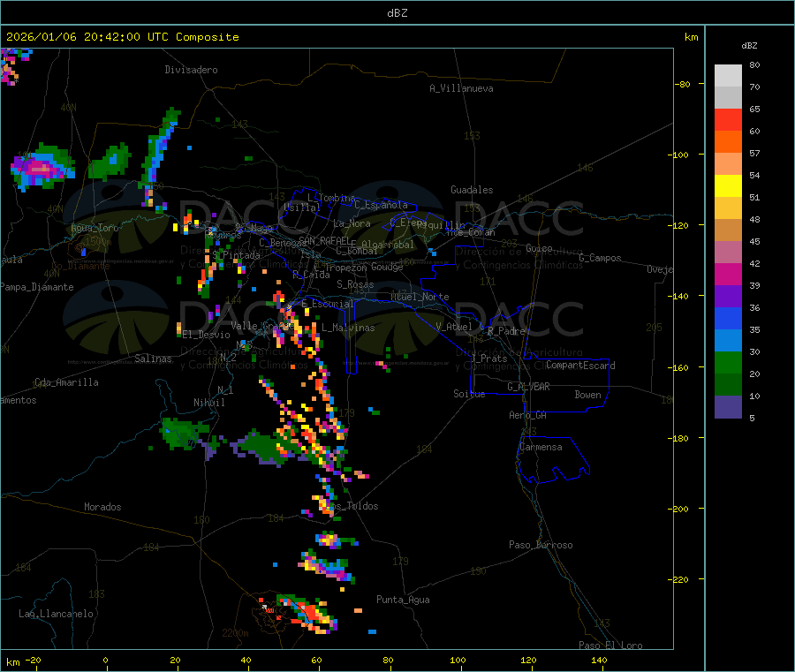The width and height of the screenshot is (795, 672).
Task: Click the R_Padre location label
Action: [x=506, y=331]
